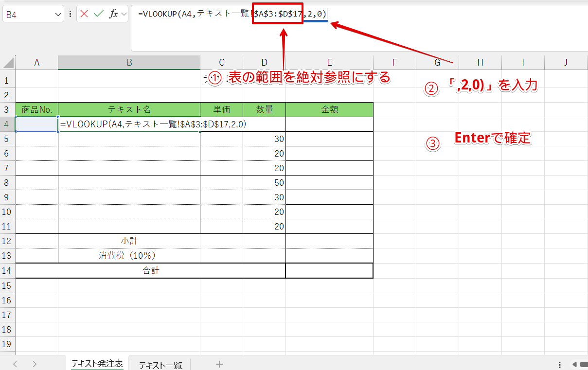The image size is (588, 370).
Task: Select column H header
Action: click(x=480, y=62)
